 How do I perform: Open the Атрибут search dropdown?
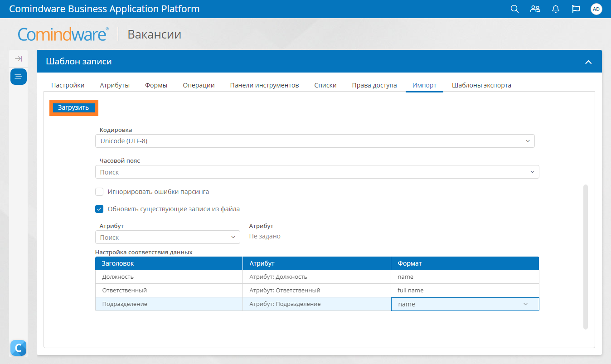(168, 237)
